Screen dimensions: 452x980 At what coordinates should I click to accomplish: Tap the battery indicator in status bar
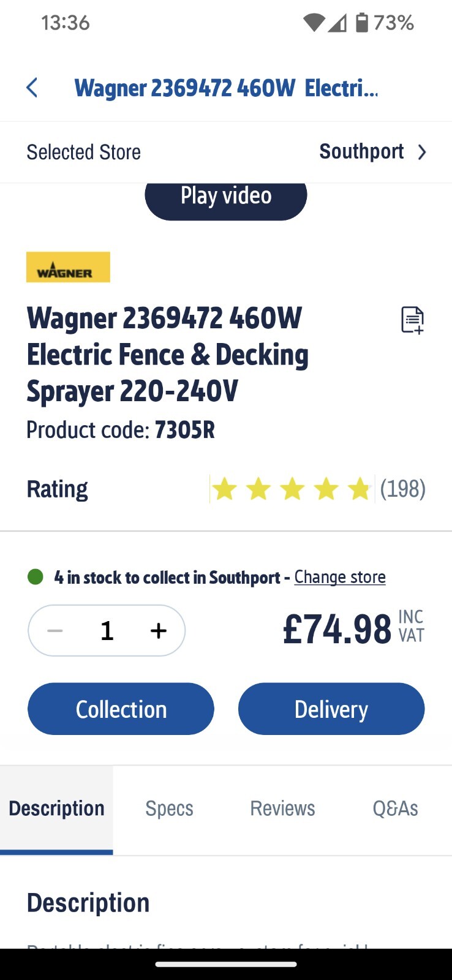tap(363, 22)
